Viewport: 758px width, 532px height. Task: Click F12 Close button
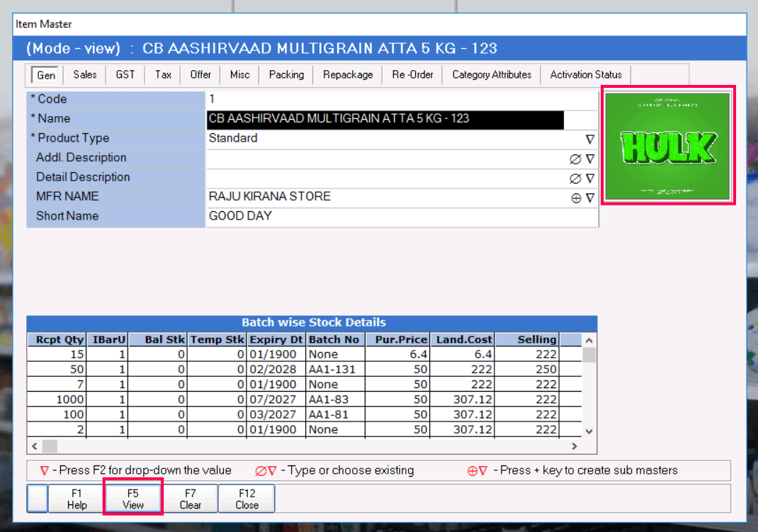coord(247,499)
